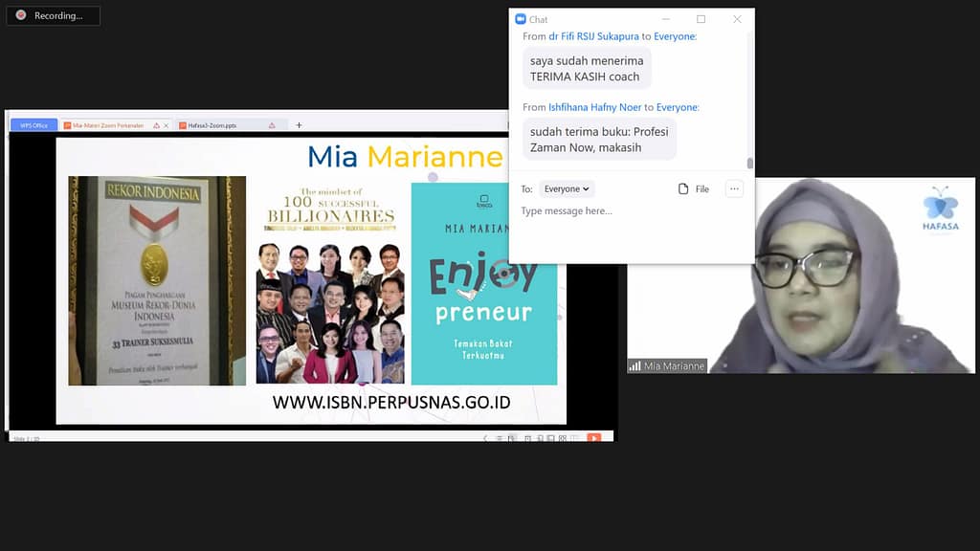Switch to the WPS Office home tab
This screenshot has height=551, width=980.
33,125
